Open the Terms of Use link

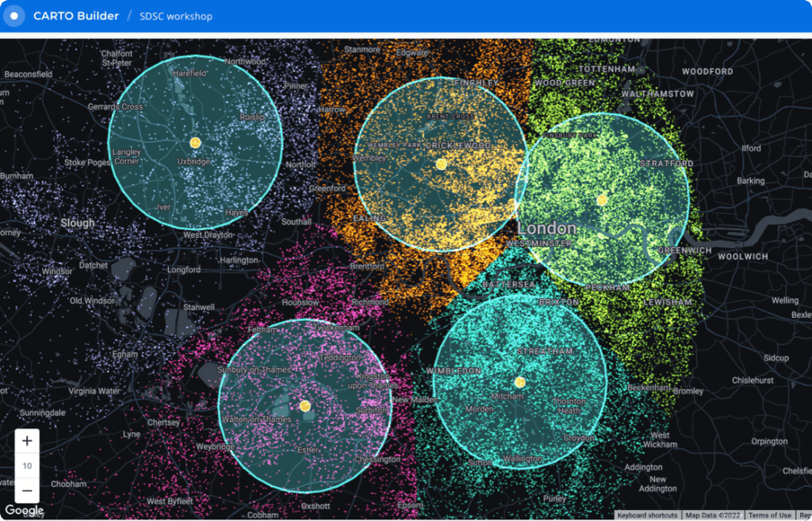tap(769, 515)
